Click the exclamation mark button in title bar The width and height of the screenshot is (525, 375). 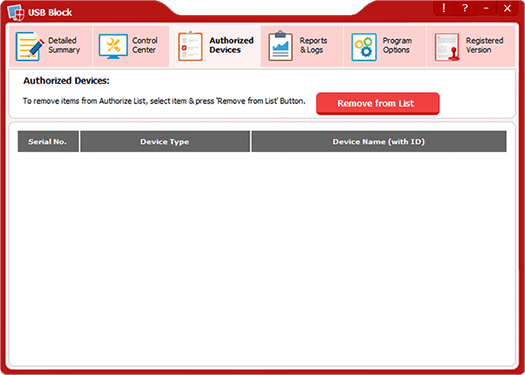coord(444,9)
